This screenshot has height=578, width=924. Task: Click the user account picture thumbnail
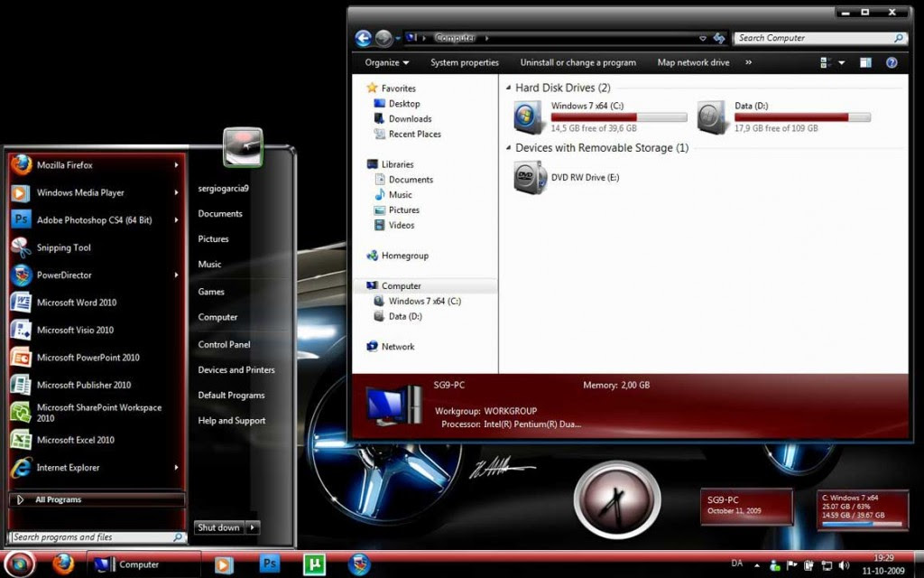coord(243,147)
